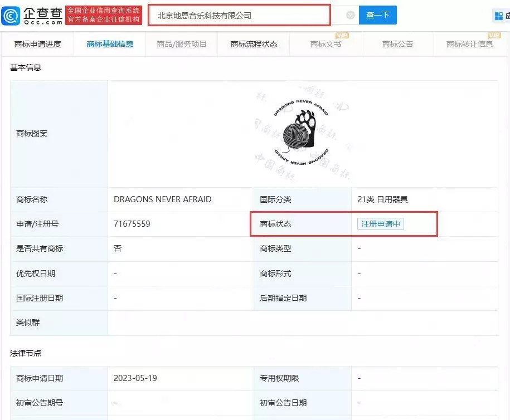Click the 否 value for shared trademark
This screenshot has width=510, height=420.
(x=118, y=248)
